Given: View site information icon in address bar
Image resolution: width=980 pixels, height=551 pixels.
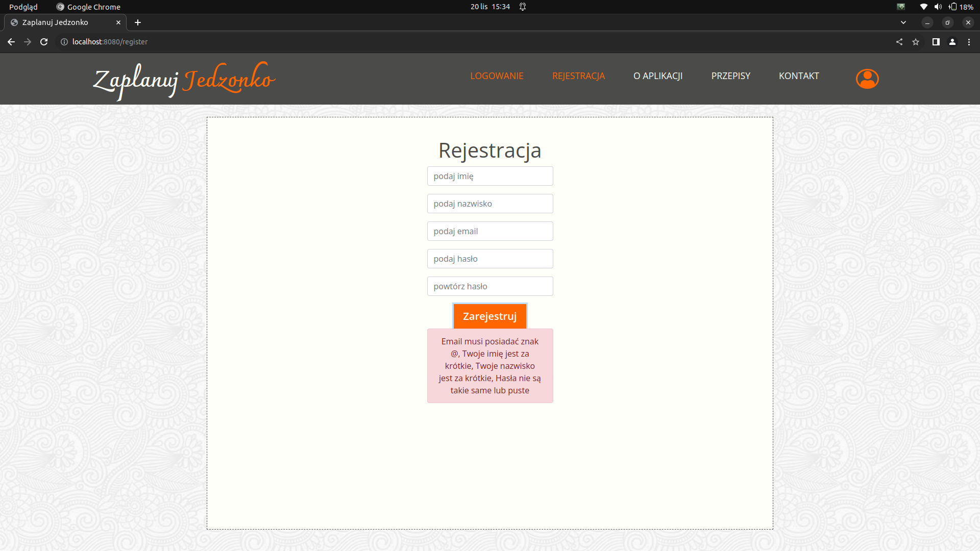Looking at the screenshot, I should pos(64,42).
